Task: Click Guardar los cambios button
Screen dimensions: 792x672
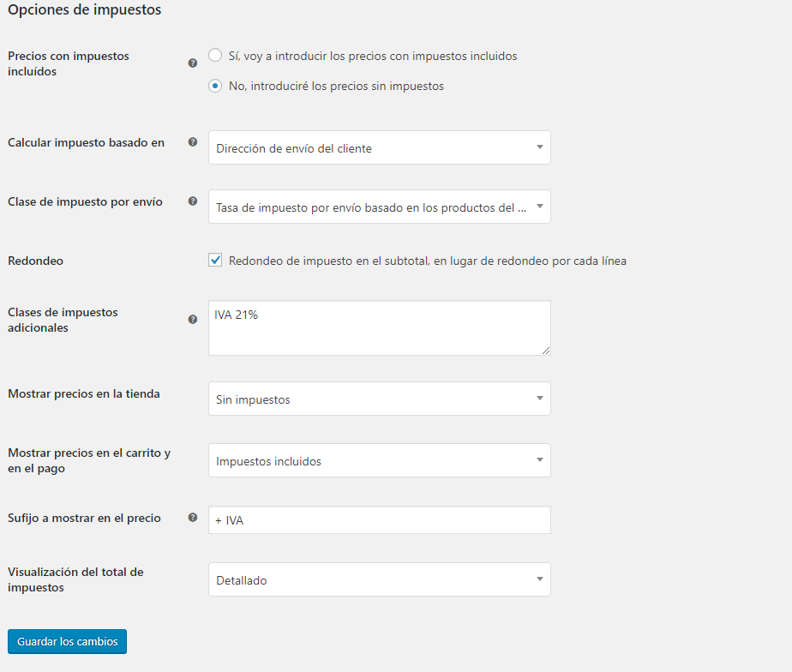Action: [x=67, y=642]
